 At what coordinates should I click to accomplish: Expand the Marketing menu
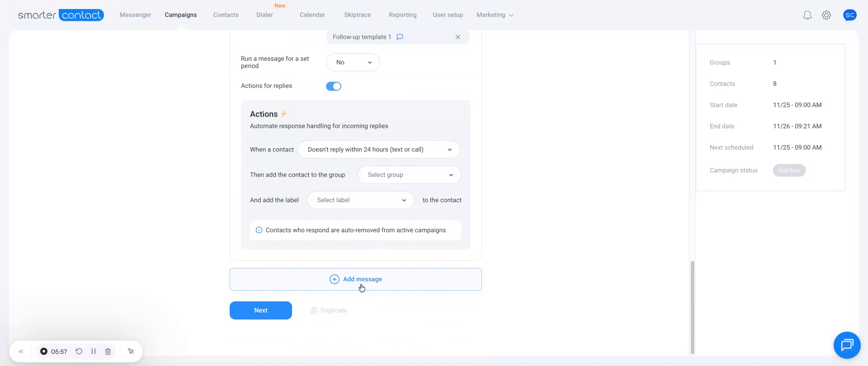tap(495, 15)
